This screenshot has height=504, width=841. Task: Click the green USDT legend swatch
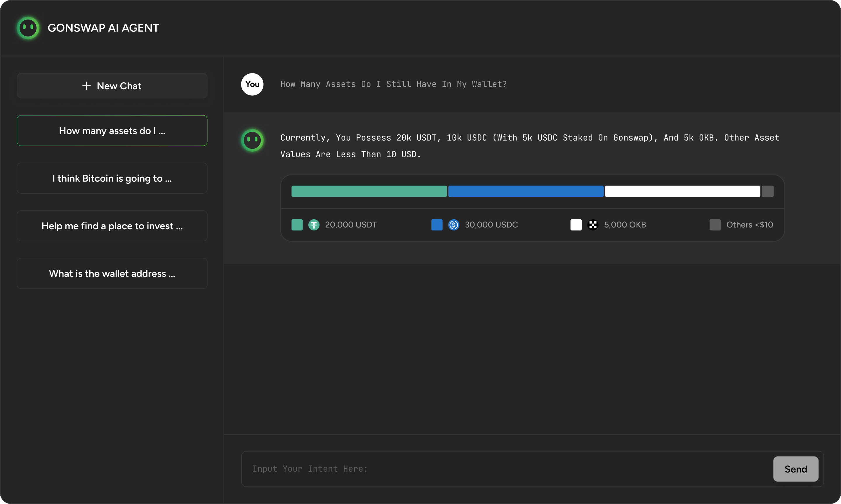pos(297,225)
